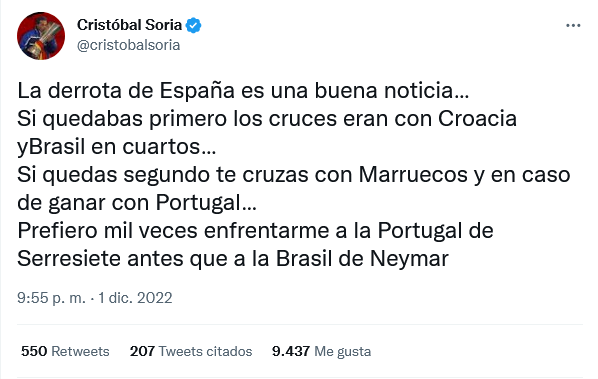Screen dimensions: 598x379
Task: Click the 9:55 p. m. timestamp
Action: coord(51,298)
